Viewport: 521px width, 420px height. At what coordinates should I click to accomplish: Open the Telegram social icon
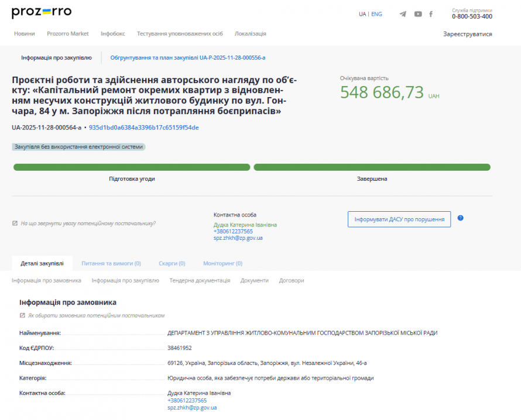[x=403, y=14]
